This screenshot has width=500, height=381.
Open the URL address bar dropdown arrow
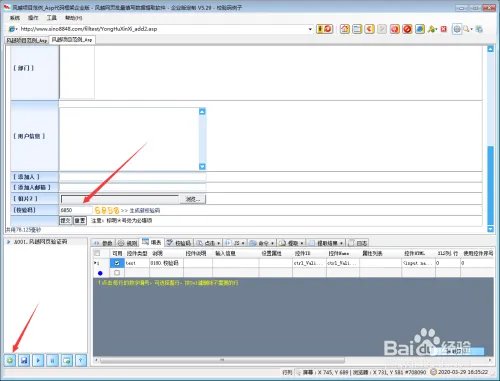click(x=310, y=29)
